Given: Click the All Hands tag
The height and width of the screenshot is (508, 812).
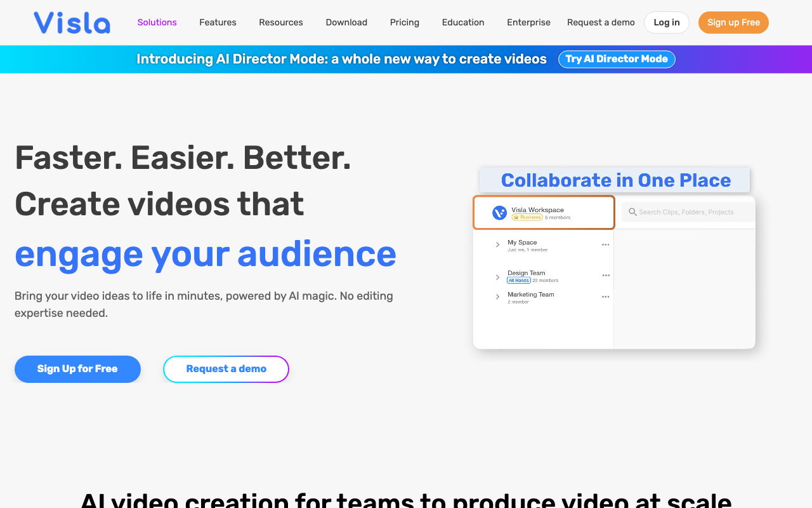Looking at the screenshot, I should (x=518, y=280).
